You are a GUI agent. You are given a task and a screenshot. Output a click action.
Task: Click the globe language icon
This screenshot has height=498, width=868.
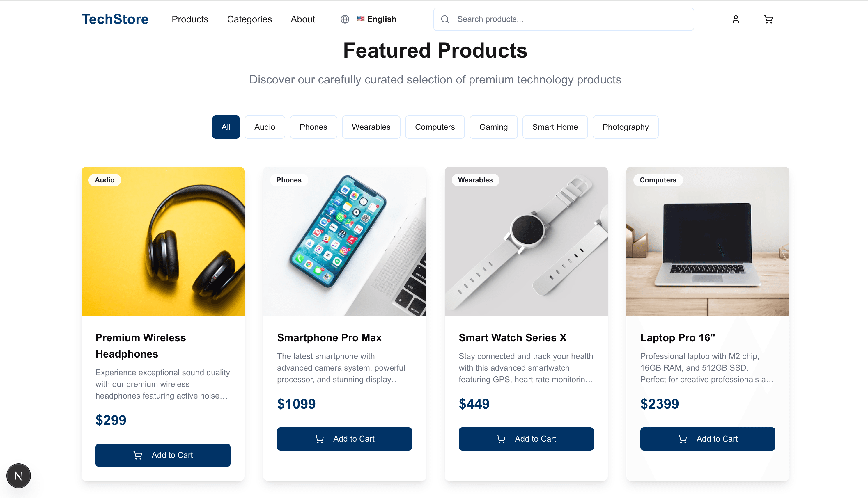pos(344,19)
